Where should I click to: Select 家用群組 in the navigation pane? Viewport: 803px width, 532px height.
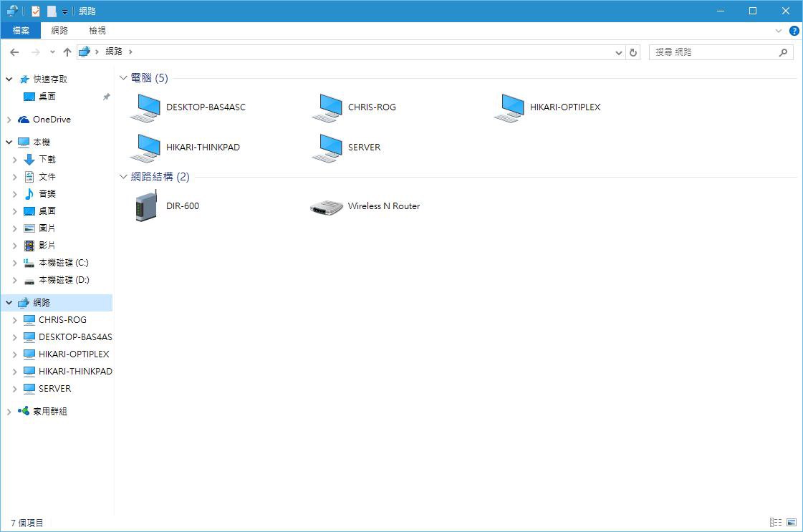tap(49, 412)
